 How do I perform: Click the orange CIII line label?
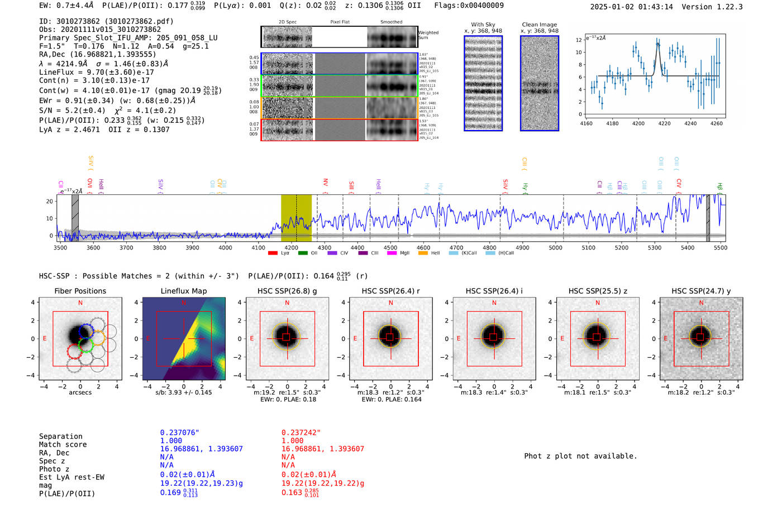[x=524, y=164]
